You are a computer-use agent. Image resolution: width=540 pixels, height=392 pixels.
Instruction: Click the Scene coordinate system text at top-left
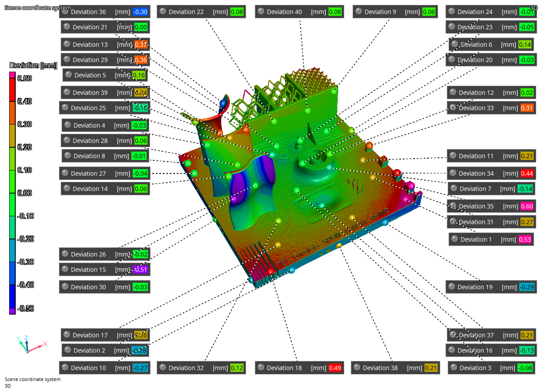(x=37, y=8)
